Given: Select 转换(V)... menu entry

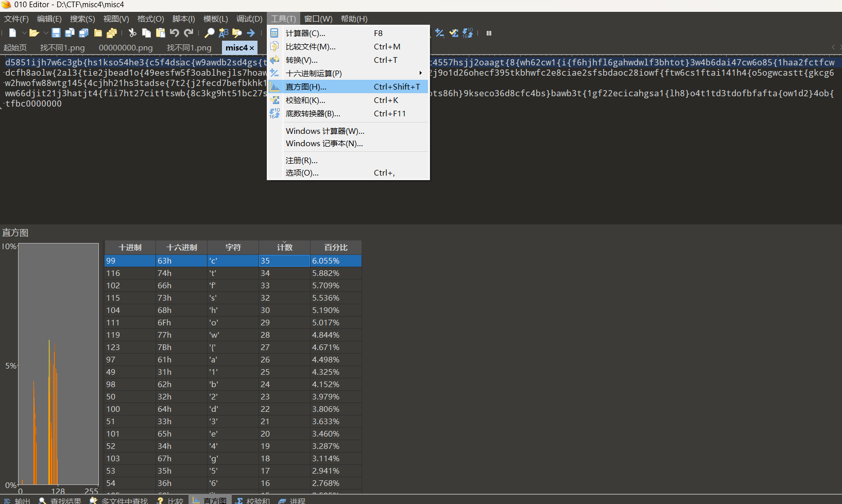Looking at the screenshot, I should coord(348,60).
